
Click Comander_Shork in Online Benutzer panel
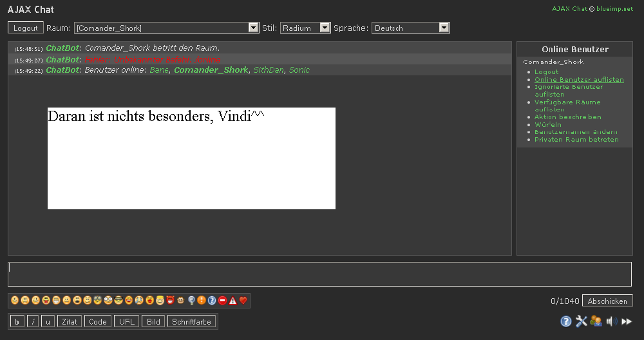pyautogui.click(x=553, y=62)
